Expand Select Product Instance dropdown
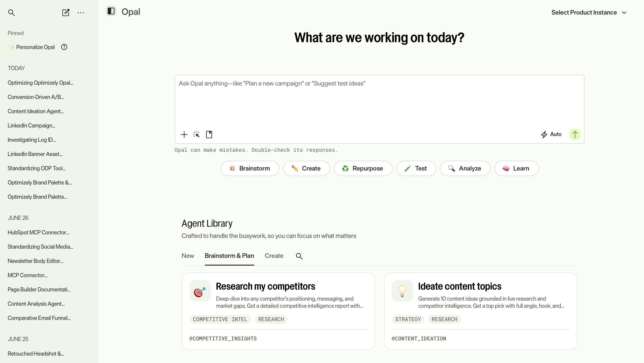The height and width of the screenshot is (363, 644). tap(589, 12)
